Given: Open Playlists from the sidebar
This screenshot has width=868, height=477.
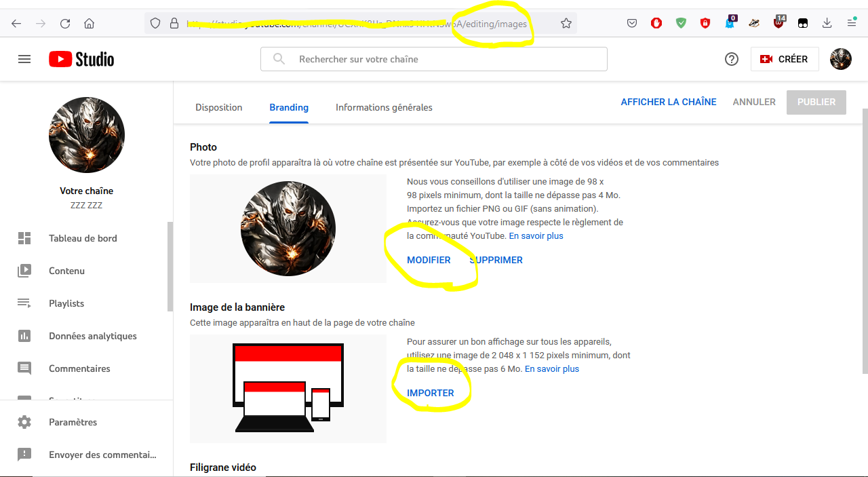Looking at the screenshot, I should [x=66, y=303].
